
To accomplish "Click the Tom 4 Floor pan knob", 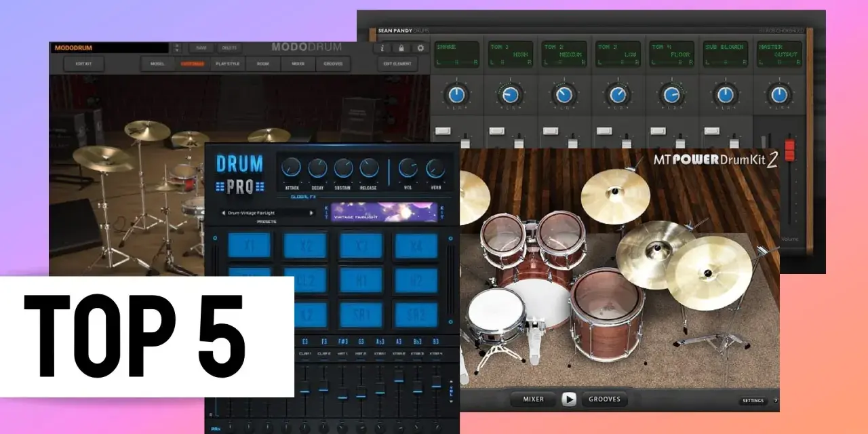I will (671, 94).
